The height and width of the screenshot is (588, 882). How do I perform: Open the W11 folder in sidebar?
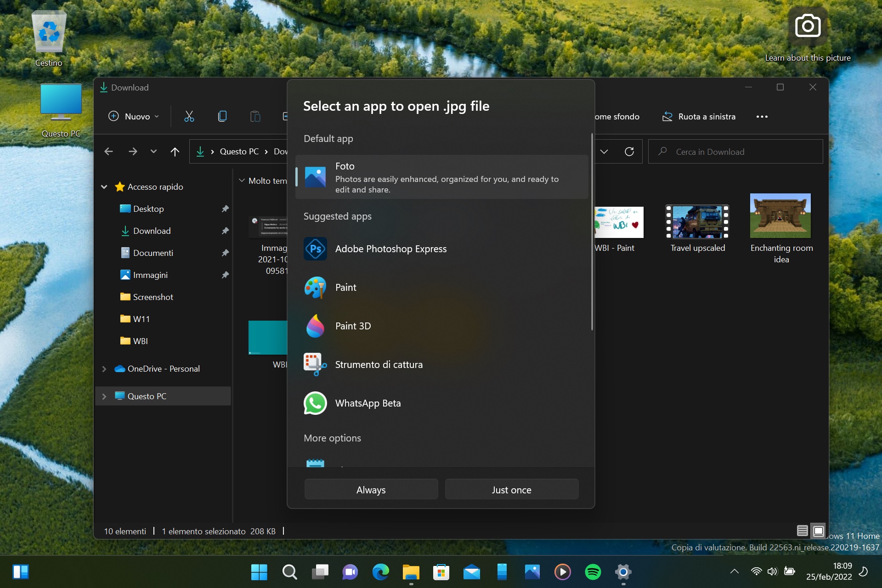[x=141, y=319]
